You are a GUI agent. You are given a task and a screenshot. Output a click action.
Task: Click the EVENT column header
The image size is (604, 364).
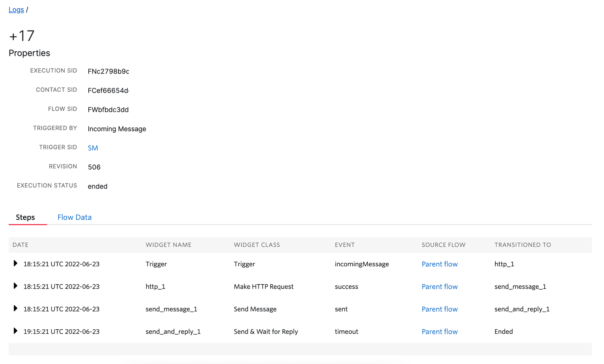point(345,245)
